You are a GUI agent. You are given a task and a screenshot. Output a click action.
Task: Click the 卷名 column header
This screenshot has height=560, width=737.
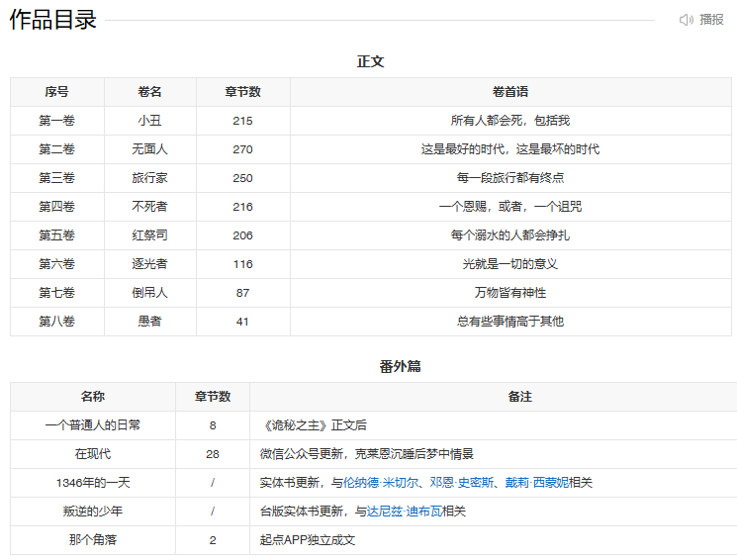point(150,92)
